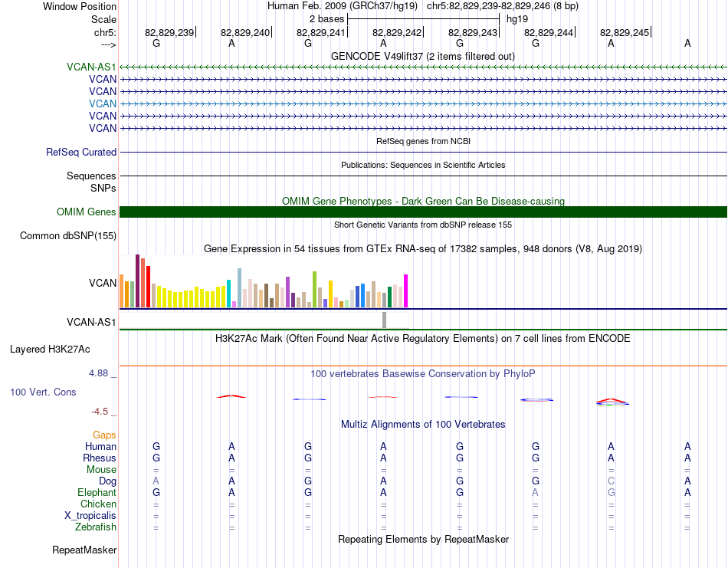Click the 82,829,242 base position on the ruler
This screenshot has width=728, height=568.
click(397, 32)
